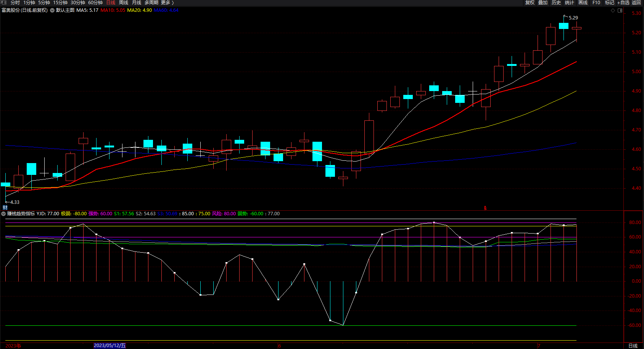Click the 叠加 overlay button
Viewport: 644px width, 349px height.
tap(543, 3)
